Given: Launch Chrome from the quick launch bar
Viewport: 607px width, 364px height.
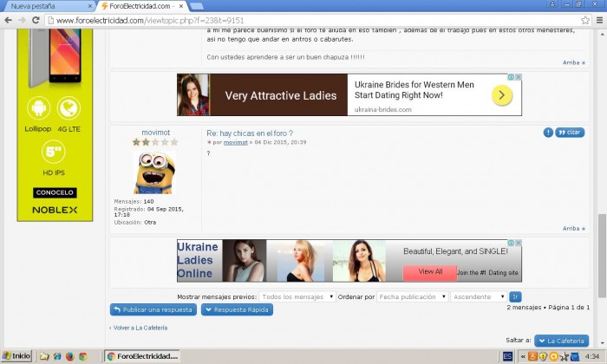Looking at the screenshot, I should 83,356.
